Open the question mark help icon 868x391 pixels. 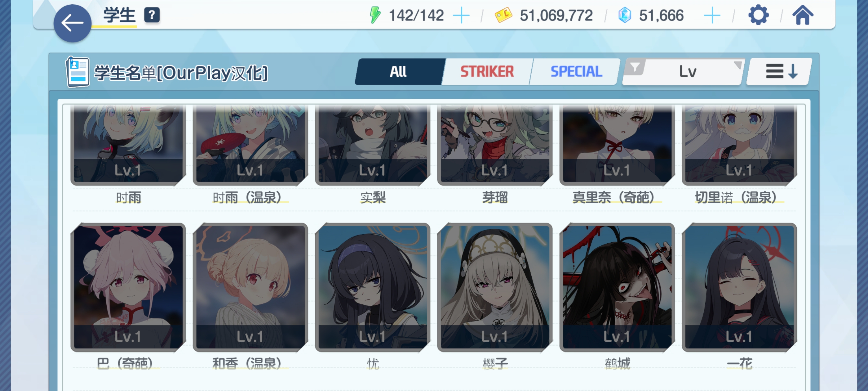[152, 15]
